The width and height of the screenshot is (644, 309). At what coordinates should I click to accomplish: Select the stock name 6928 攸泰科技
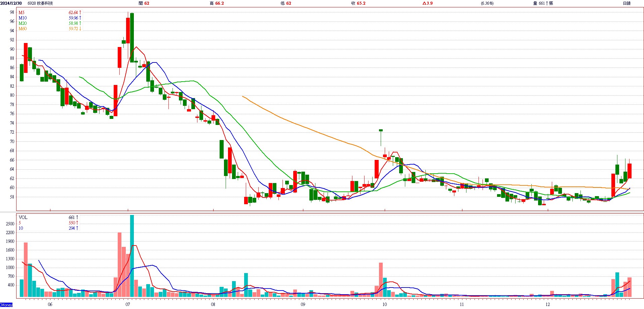pos(40,3)
